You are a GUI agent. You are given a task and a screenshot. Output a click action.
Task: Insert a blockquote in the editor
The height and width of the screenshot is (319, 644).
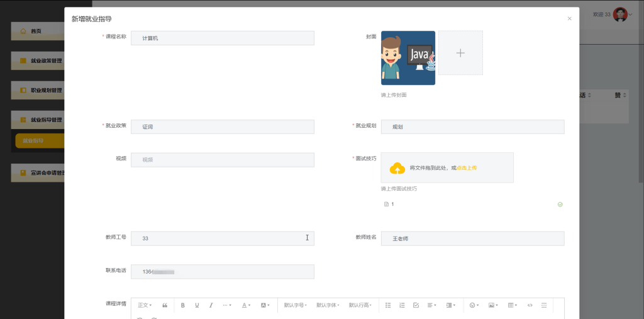click(165, 305)
